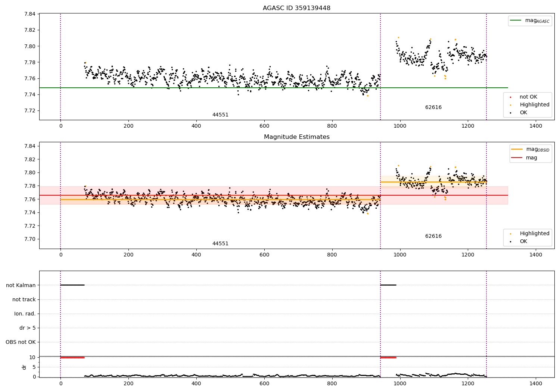
Task: Click the black 'not Kalman' segment at x=0
Action: 72,285
